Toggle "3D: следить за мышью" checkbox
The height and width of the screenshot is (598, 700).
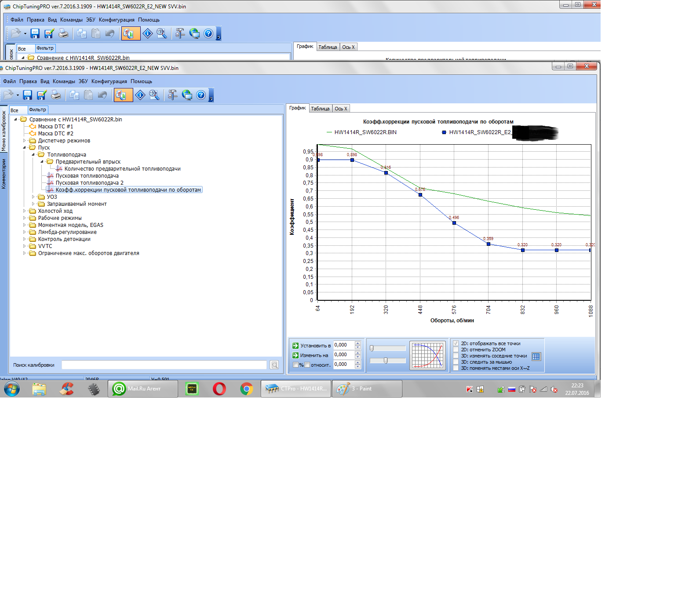(456, 362)
